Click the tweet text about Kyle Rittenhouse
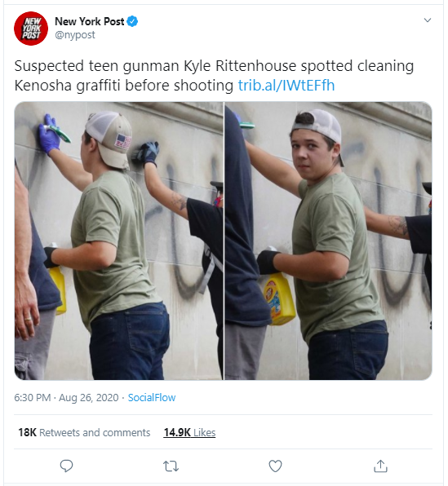The image size is (448, 486). point(214,76)
